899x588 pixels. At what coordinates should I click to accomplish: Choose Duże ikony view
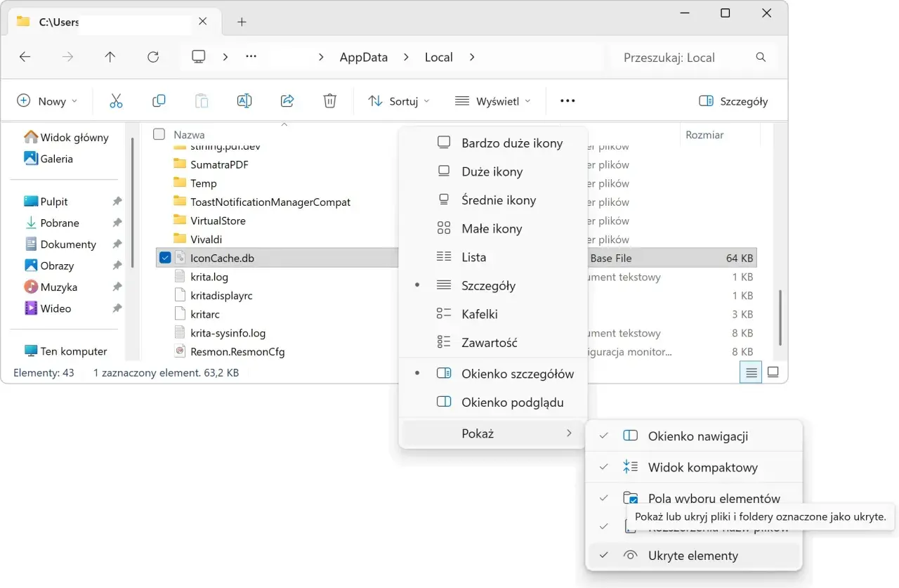tap(493, 171)
